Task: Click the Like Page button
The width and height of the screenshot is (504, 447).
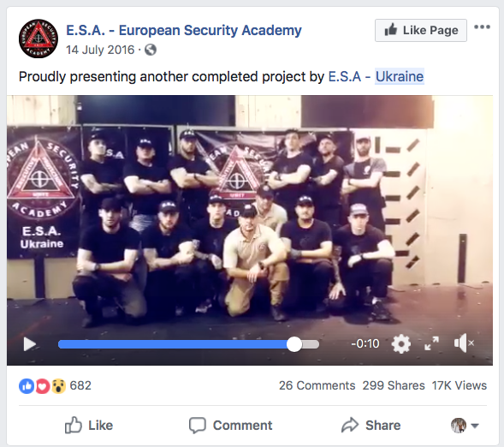Action: (421, 30)
